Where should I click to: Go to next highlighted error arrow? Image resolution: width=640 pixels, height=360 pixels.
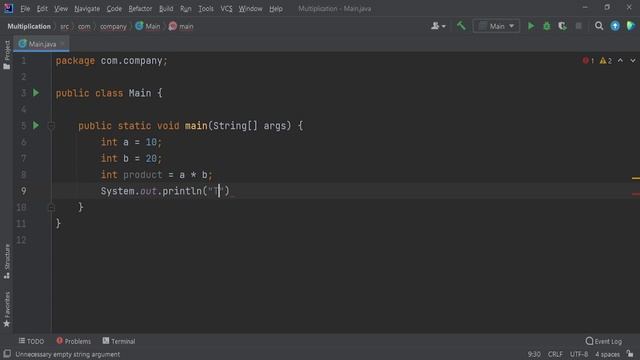click(x=633, y=61)
